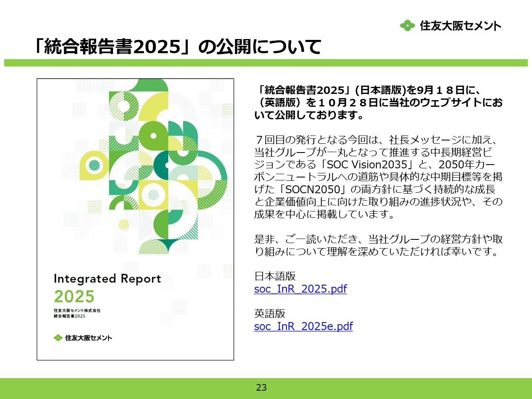Open the soc_InR_2025e.pdf English link
Screen dimensions: 532x399
tap(303, 326)
